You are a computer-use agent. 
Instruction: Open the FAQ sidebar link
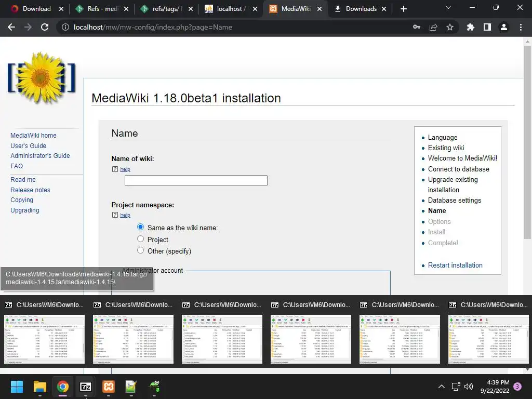17,166
